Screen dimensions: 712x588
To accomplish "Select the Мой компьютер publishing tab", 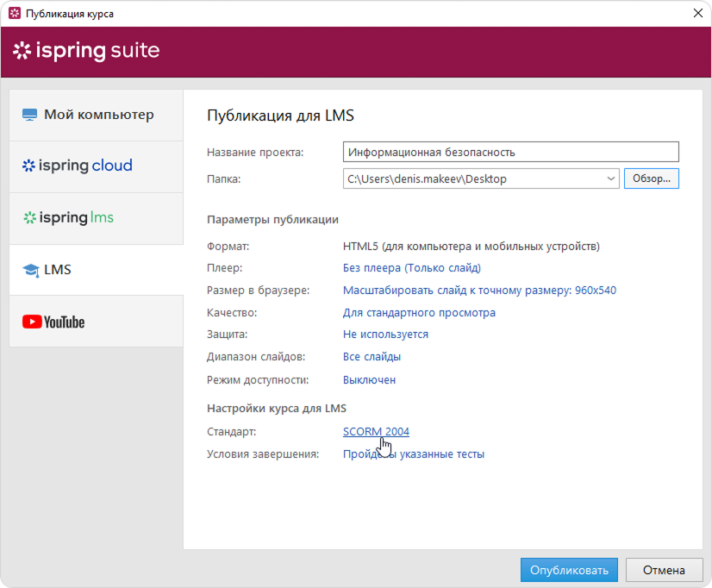I will (97, 115).
